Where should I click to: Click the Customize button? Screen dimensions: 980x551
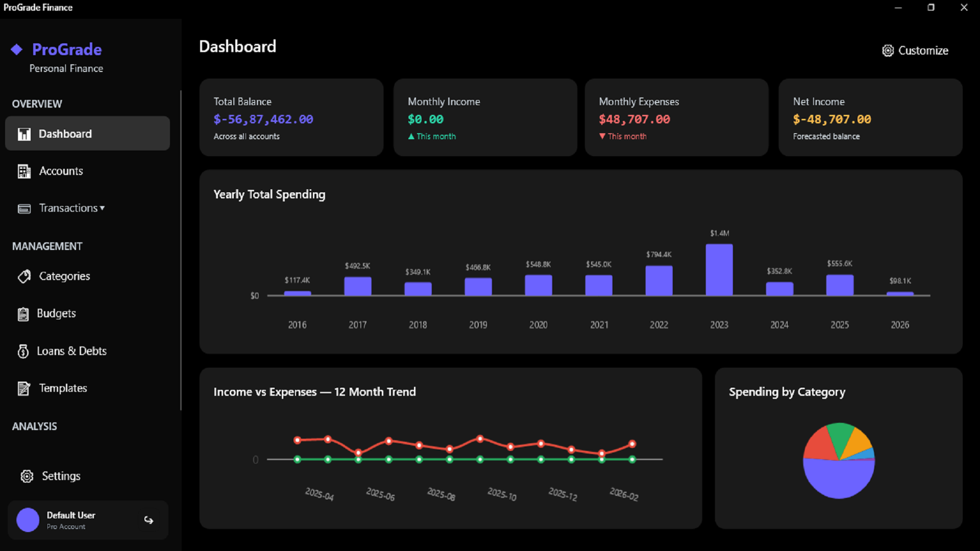coord(915,51)
